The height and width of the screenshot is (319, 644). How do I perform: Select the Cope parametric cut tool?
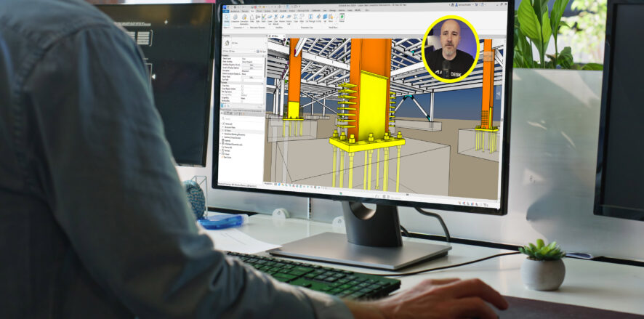point(296,18)
